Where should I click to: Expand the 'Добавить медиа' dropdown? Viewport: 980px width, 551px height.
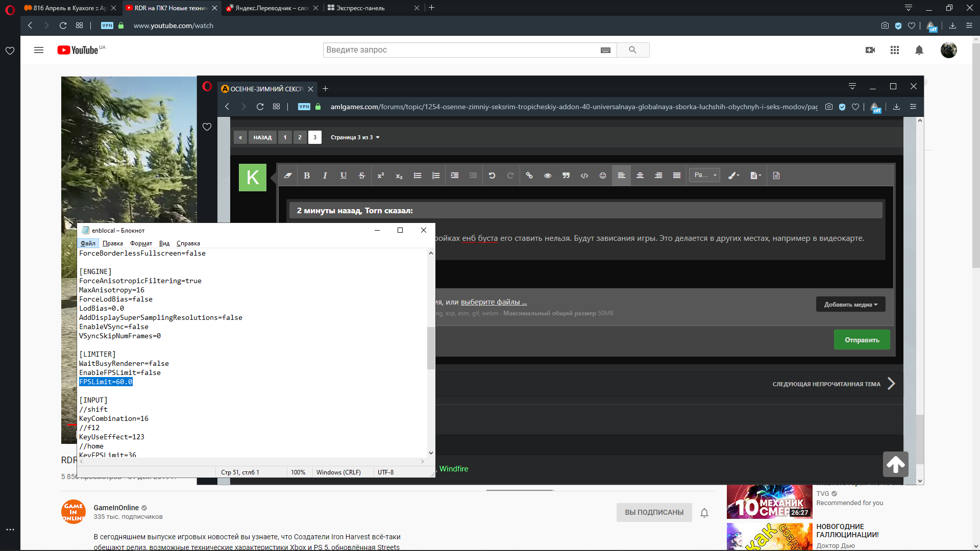850,305
